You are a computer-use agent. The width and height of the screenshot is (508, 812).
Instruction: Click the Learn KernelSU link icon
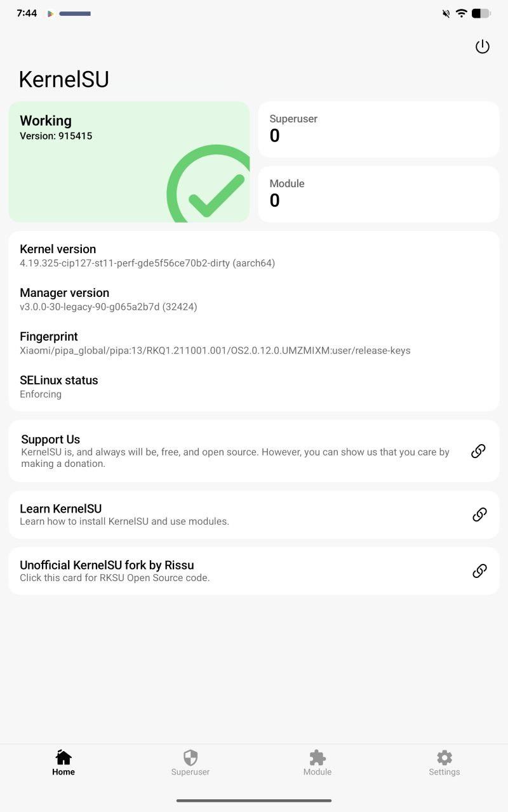point(479,514)
